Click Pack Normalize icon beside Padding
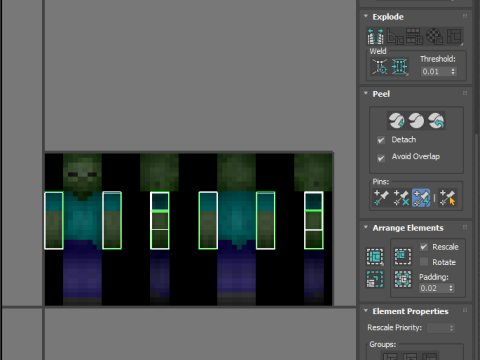The height and width of the screenshot is (360, 480). coord(403,279)
